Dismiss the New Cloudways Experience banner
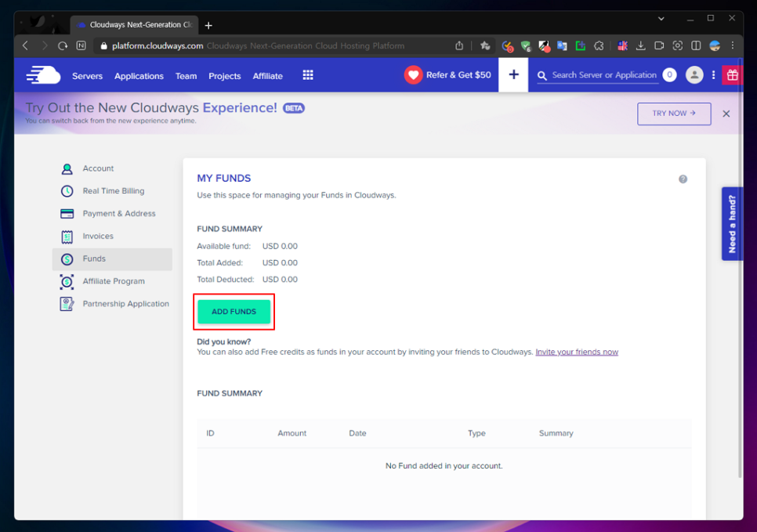 (726, 114)
